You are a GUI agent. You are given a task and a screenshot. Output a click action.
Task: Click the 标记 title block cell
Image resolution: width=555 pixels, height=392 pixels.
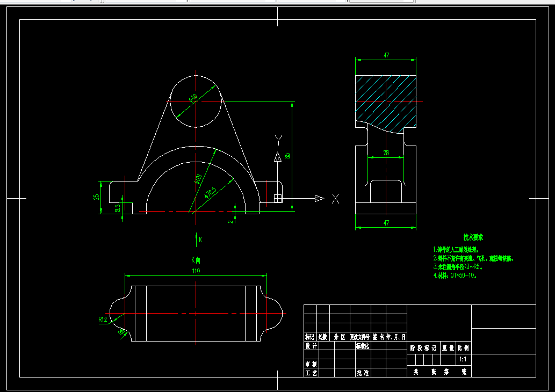coord(310,337)
